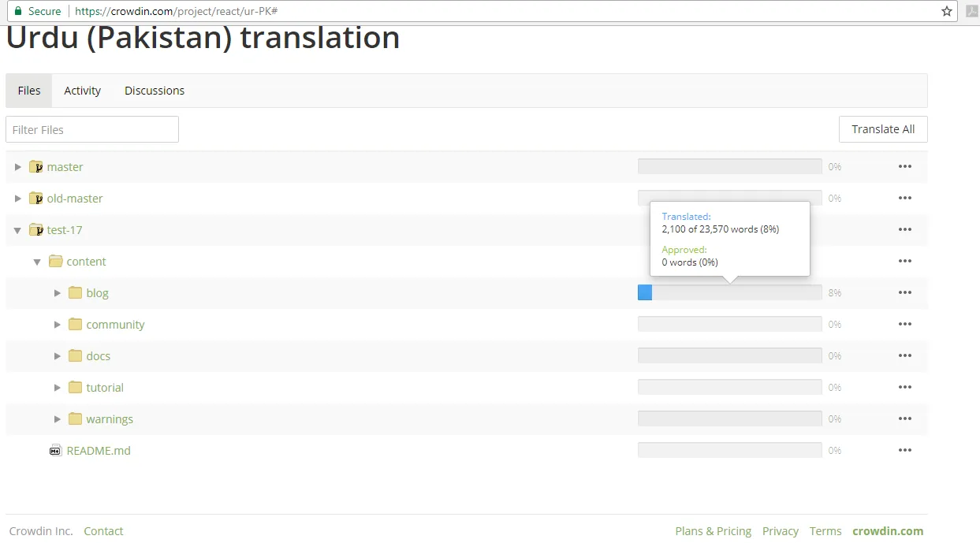Screen dimensions: 980x543
Task: Expand the docs folder
Action: [x=57, y=356]
